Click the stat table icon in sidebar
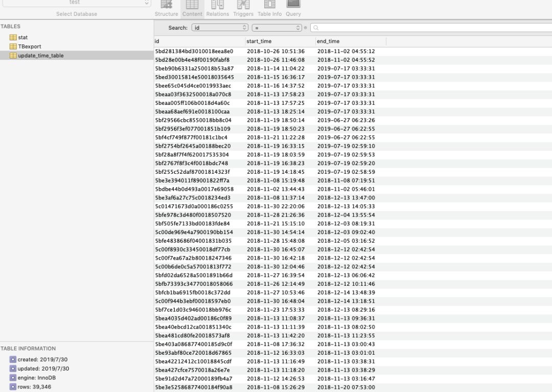This screenshot has height=392, width=552. coord(13,37)
